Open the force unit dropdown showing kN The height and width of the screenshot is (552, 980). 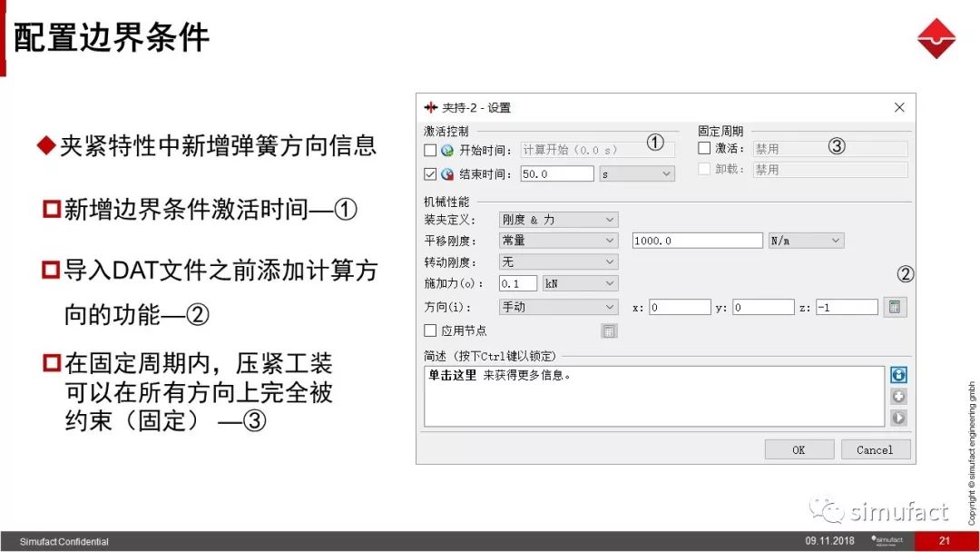(580, 283)
